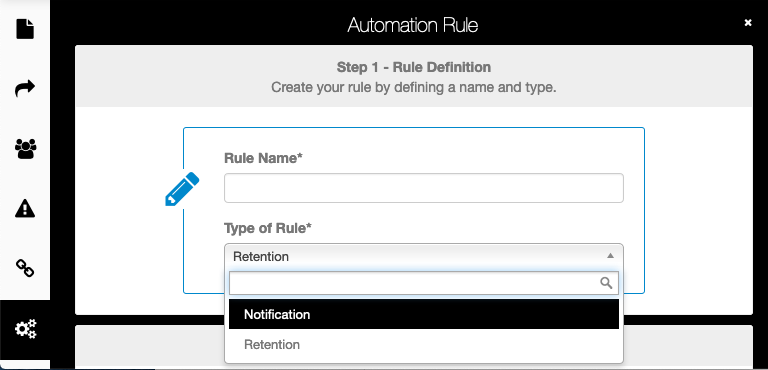Select the share arrow sidebar icon
This screenshot has width=768, height=370.
click(25, 89)
